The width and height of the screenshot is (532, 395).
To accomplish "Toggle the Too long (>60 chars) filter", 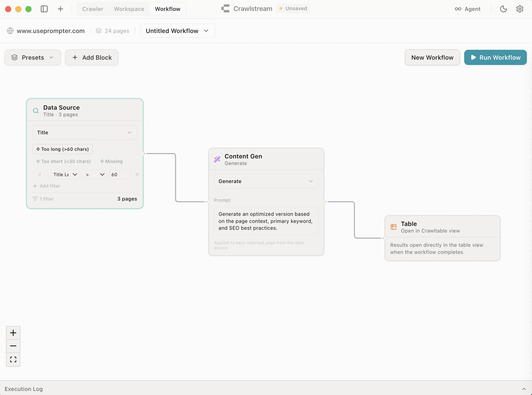I will pos(62,149).
